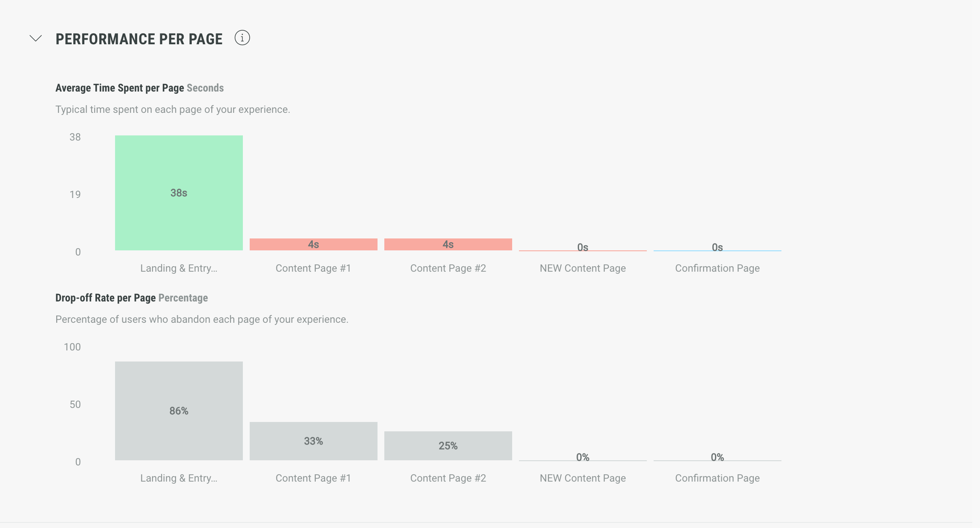Open the Performance Per Page info icon

[x=242, y=38]
